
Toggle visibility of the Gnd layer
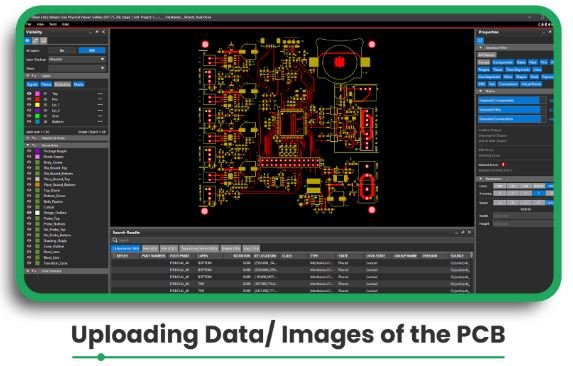tap(29, 116)
